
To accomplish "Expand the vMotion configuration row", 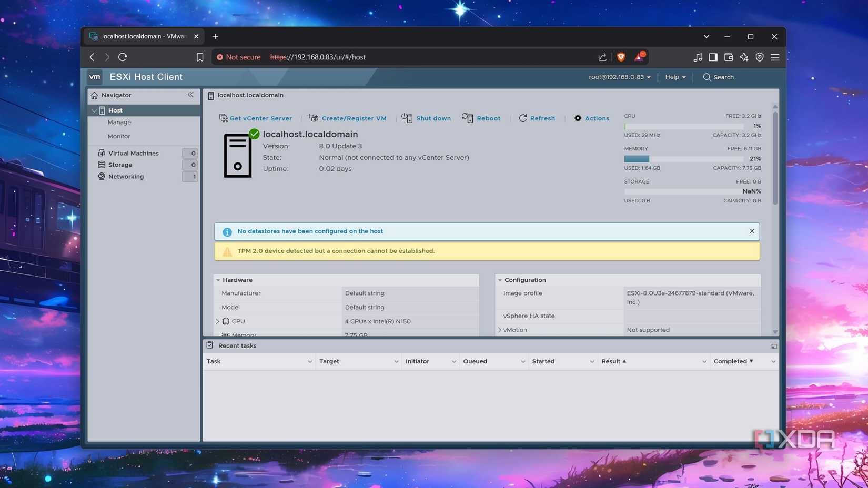I will click(x=500, y=330).
